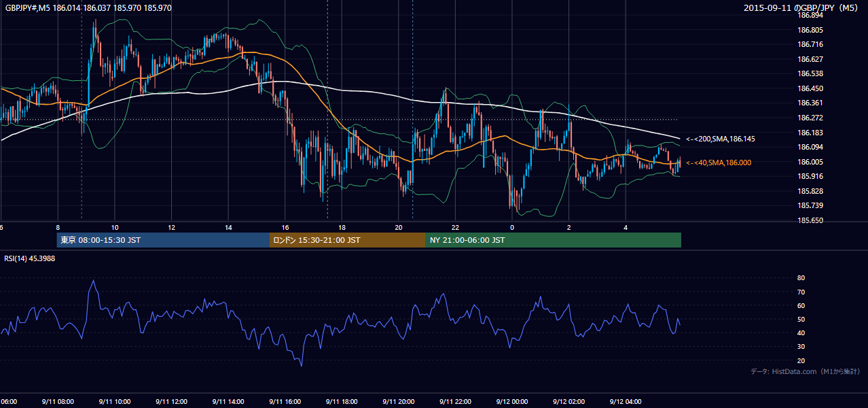Click the 186.538 price axis label
This screenshot has width=868, height=408.
[x=810, y=73]
